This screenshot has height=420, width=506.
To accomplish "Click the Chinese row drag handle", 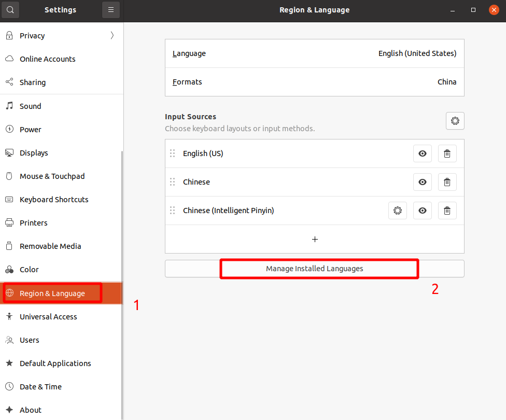I will click(x=172, y=182).
